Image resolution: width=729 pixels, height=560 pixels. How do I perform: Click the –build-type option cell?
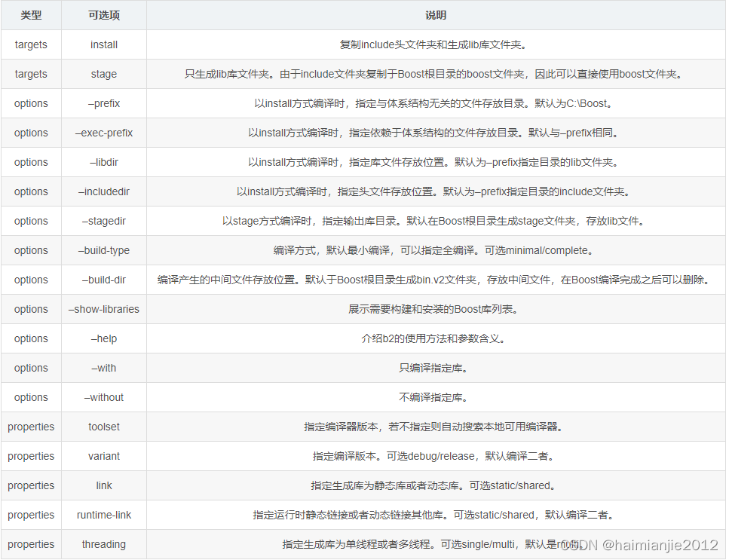point(103,250)
